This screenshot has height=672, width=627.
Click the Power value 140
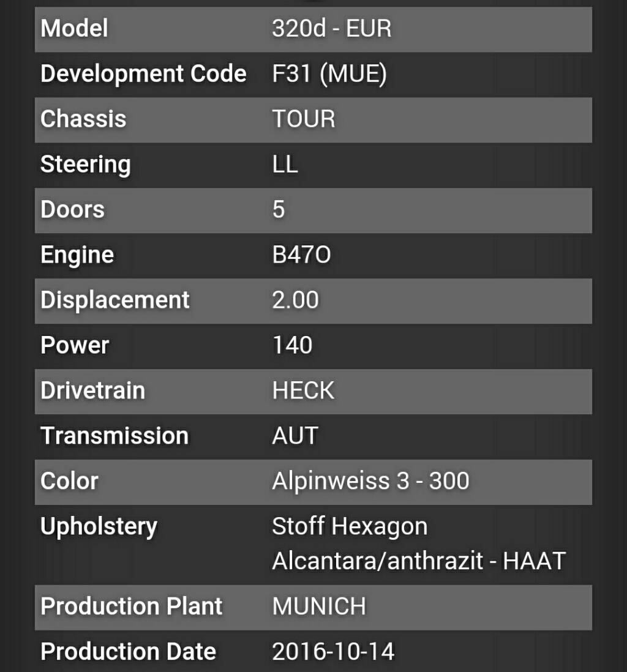click(293, 345)
